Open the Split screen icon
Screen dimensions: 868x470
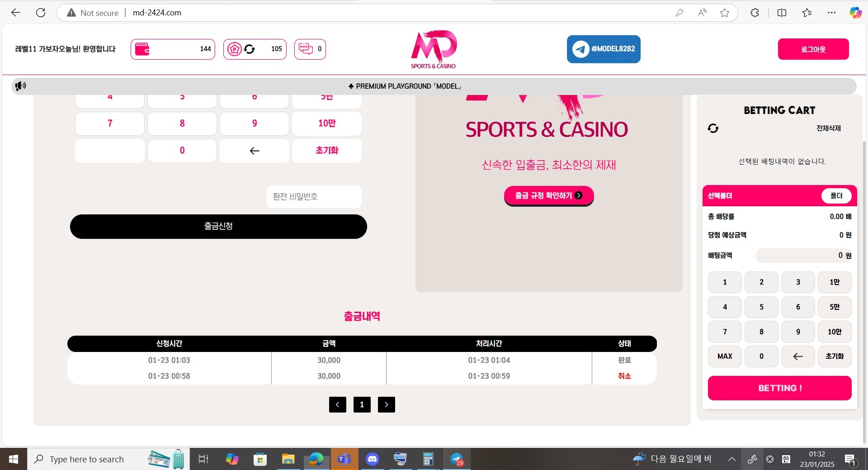(x=782, y=13)
